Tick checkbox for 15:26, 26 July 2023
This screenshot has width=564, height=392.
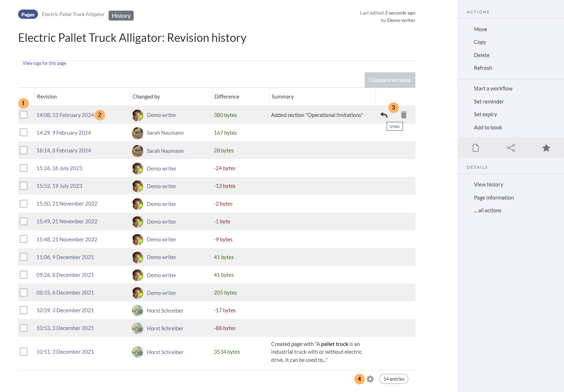[x=24, y=168]
